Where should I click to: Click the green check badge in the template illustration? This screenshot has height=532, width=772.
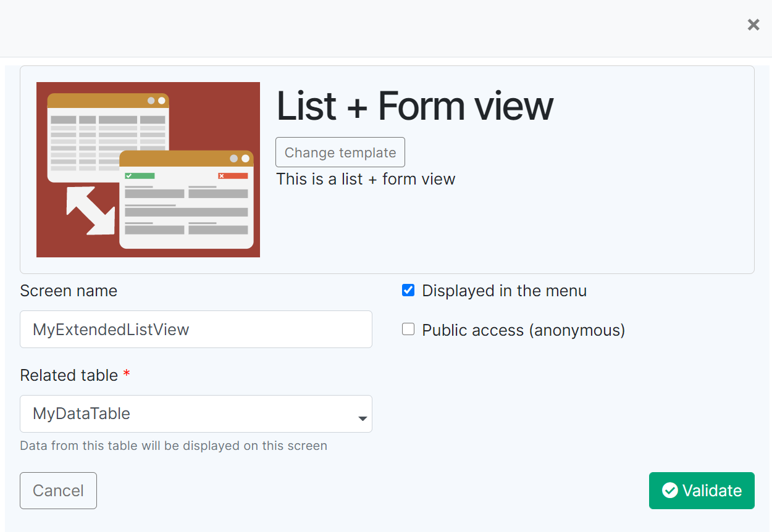click(140, 176)
